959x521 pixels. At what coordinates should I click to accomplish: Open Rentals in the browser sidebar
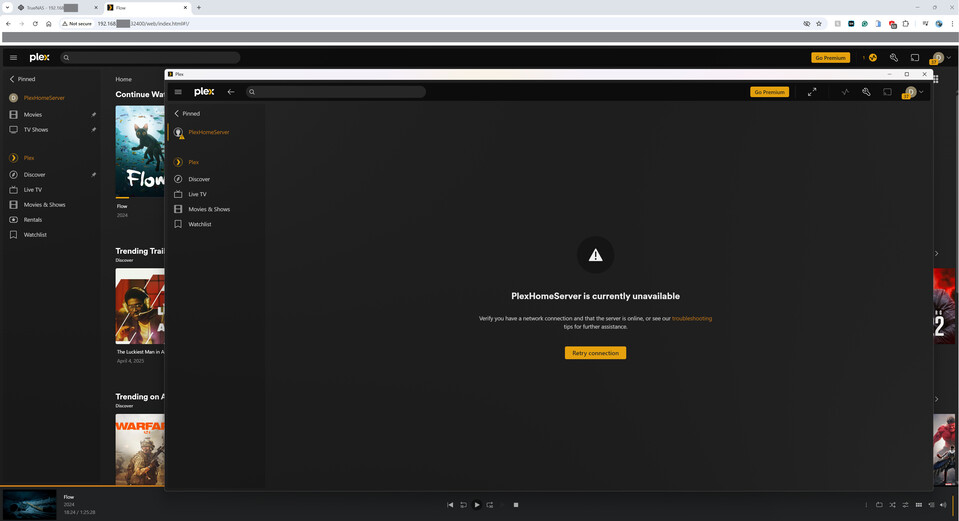pyautogui.click(x=33, y=220)
